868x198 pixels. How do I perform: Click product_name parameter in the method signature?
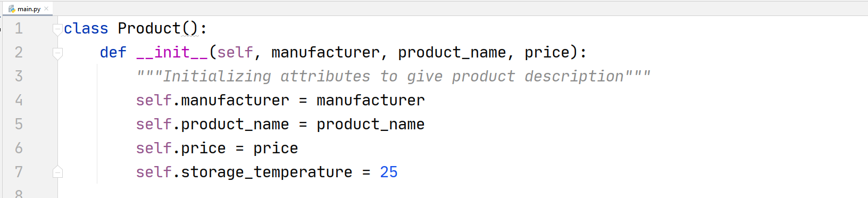pyautogui.click(x=452, y=52)
